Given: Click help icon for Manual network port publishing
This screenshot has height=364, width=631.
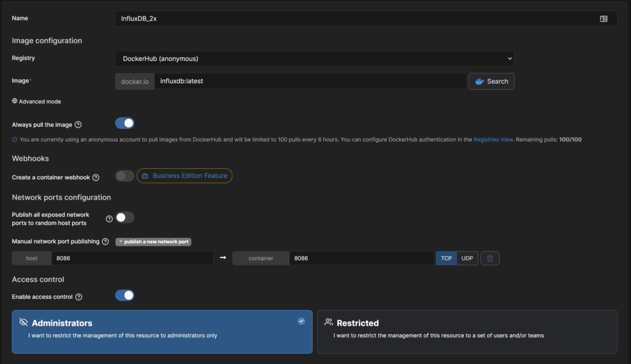Looking at the screenshot, I should 105,242.
